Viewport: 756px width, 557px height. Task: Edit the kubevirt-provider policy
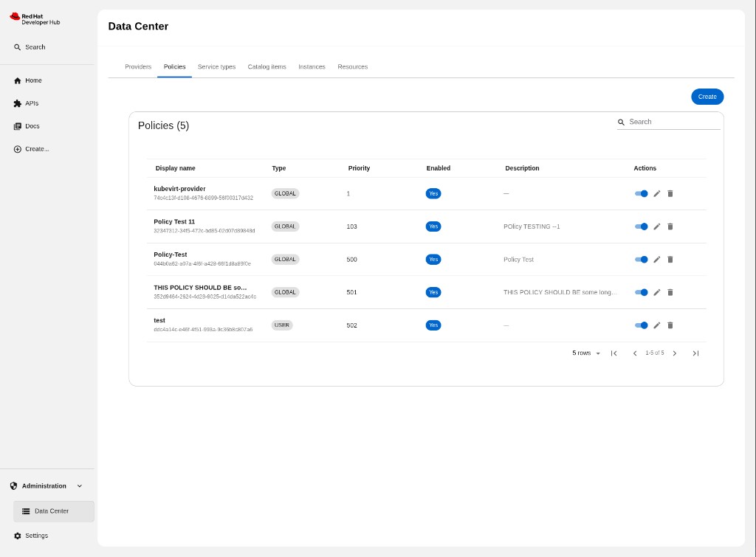click(656, 194)
